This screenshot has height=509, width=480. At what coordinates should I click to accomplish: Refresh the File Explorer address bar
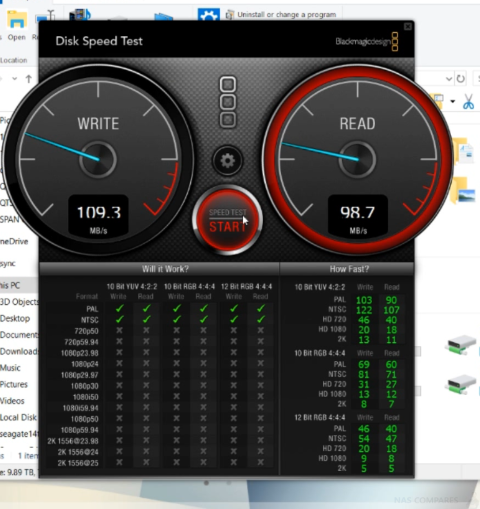pyautogui.click(x=460, y=79)
